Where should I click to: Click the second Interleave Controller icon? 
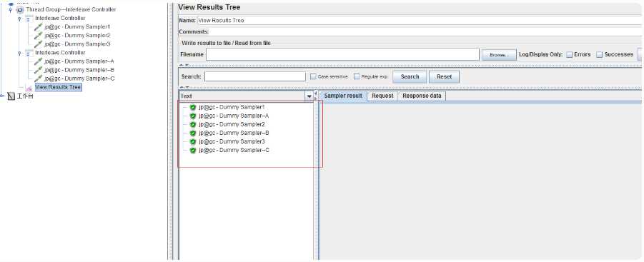(29, 53)
